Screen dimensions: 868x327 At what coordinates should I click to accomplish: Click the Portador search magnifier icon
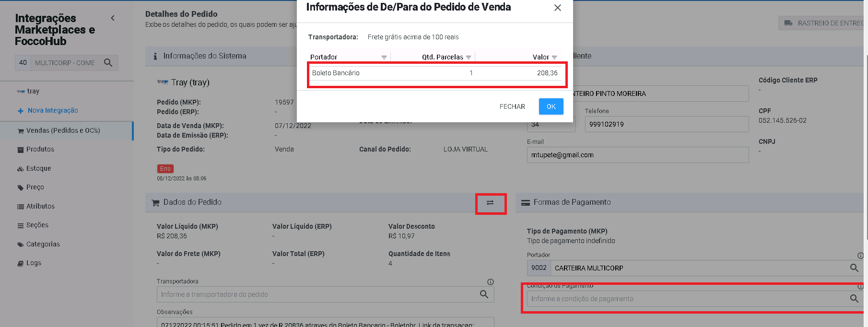(854, 268)
